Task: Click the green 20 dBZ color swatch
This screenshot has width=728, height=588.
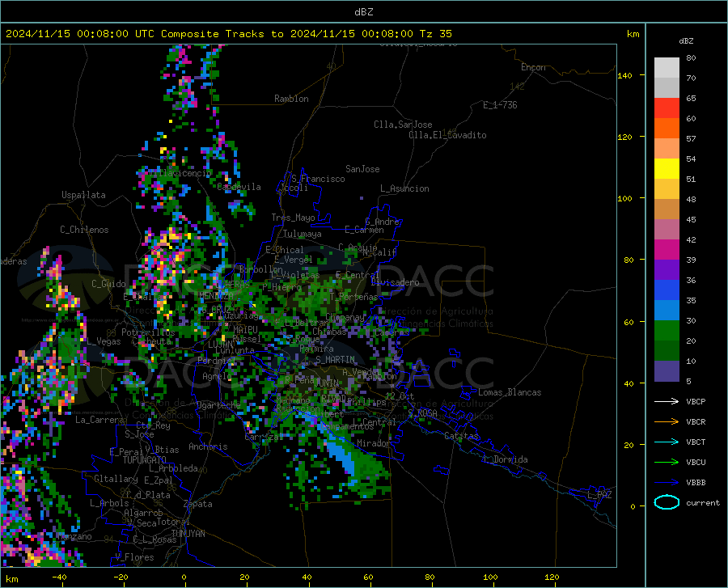Action: 667,331
